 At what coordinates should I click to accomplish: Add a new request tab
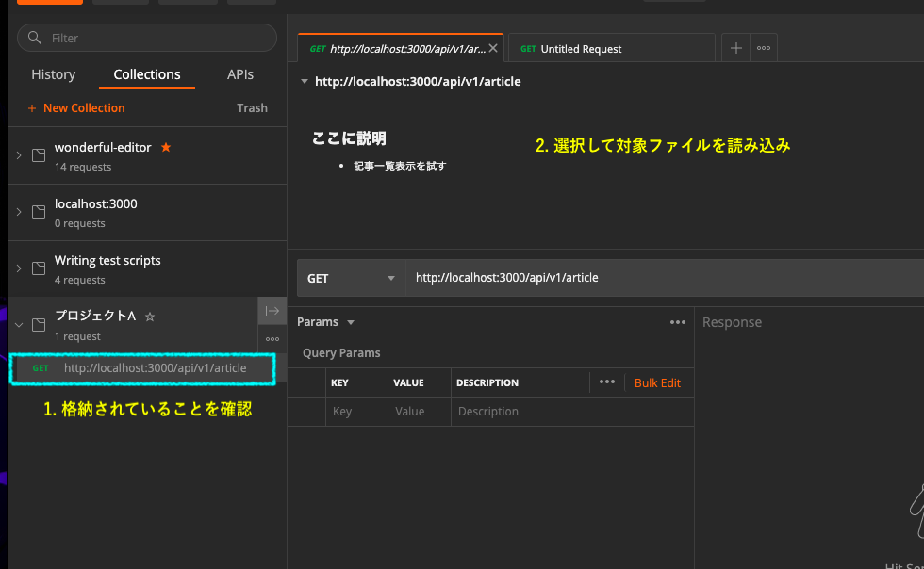736,48
